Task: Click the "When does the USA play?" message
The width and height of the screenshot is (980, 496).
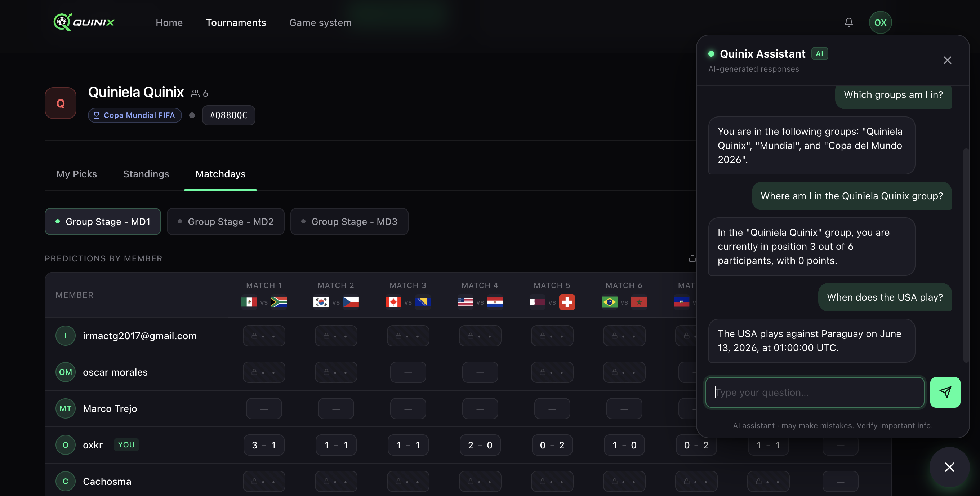Action: 885,297
